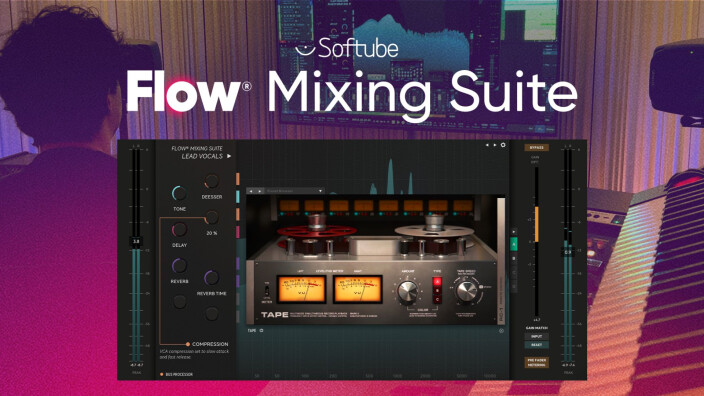Open the settings gear icon

click(503, 145)
